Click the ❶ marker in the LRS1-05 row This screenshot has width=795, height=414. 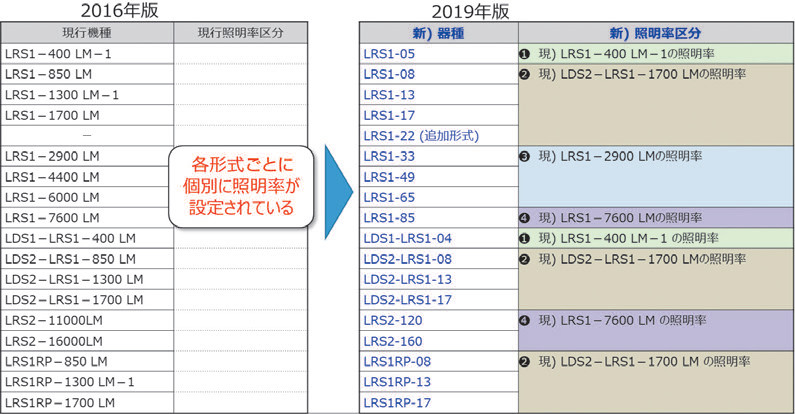(x=525, y=53)
